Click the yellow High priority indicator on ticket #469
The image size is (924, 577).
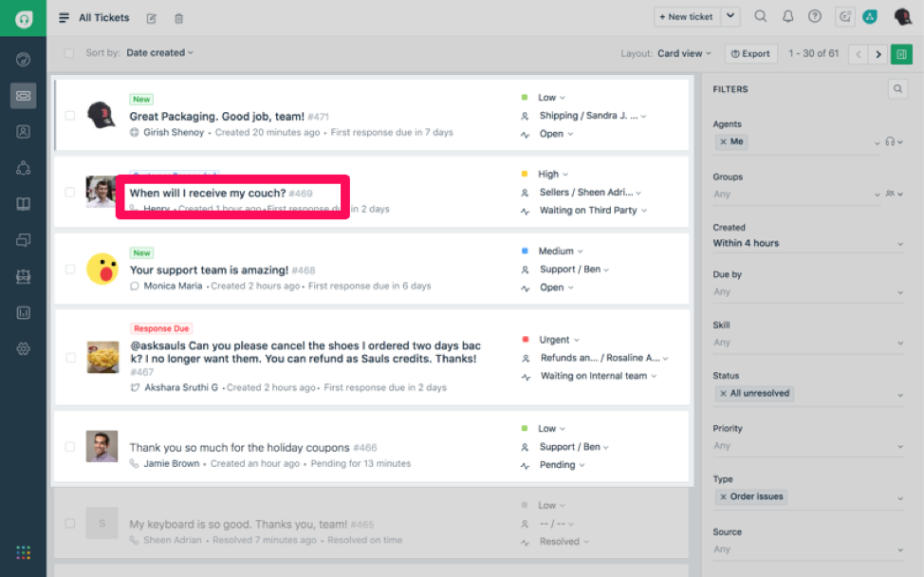pos(525,175)
